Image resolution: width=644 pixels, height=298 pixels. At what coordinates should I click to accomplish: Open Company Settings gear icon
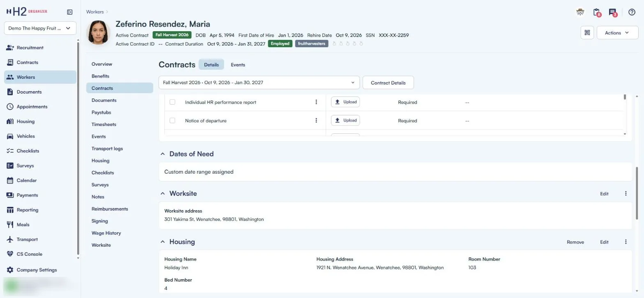pyautogui.click(x=10, y=270)
